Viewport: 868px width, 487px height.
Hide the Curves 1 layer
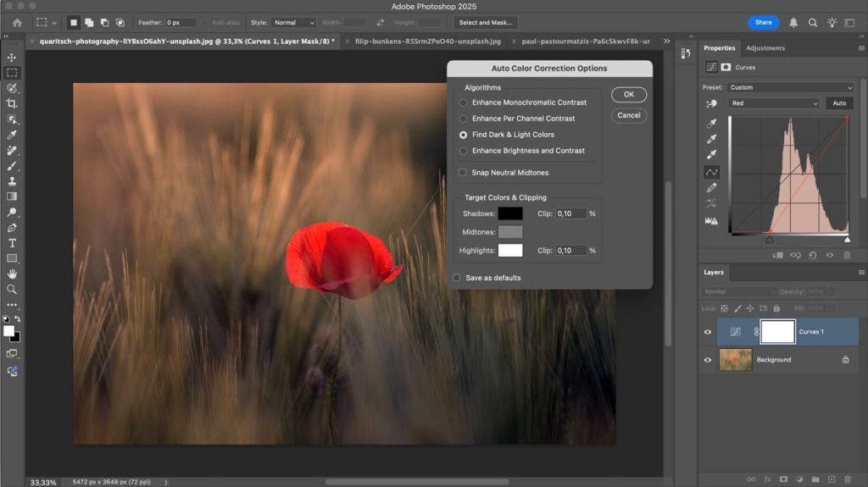click(708, 332)
